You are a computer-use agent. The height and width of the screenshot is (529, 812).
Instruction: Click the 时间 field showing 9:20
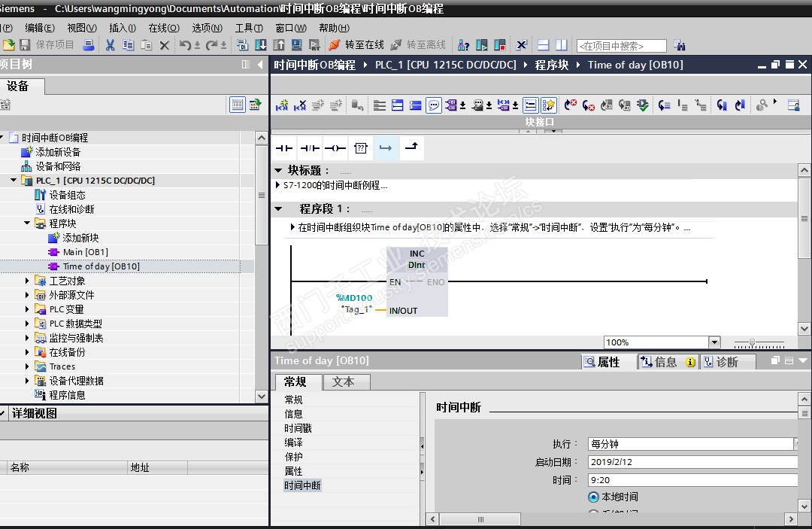[x=693, y=480]
